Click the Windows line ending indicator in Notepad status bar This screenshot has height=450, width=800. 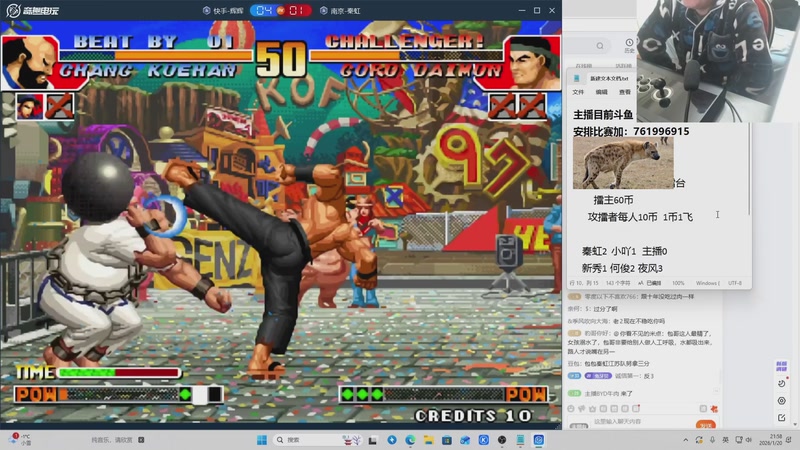click(708, 283)
